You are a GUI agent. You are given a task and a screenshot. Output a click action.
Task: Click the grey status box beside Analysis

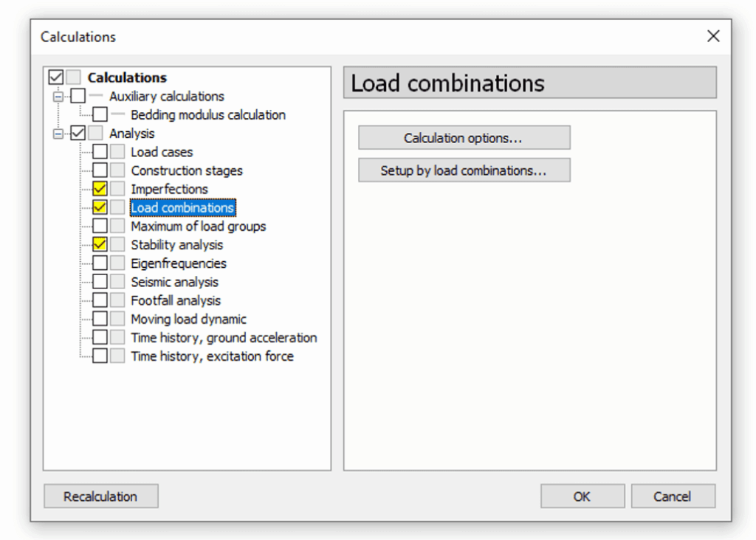point(95,133)
